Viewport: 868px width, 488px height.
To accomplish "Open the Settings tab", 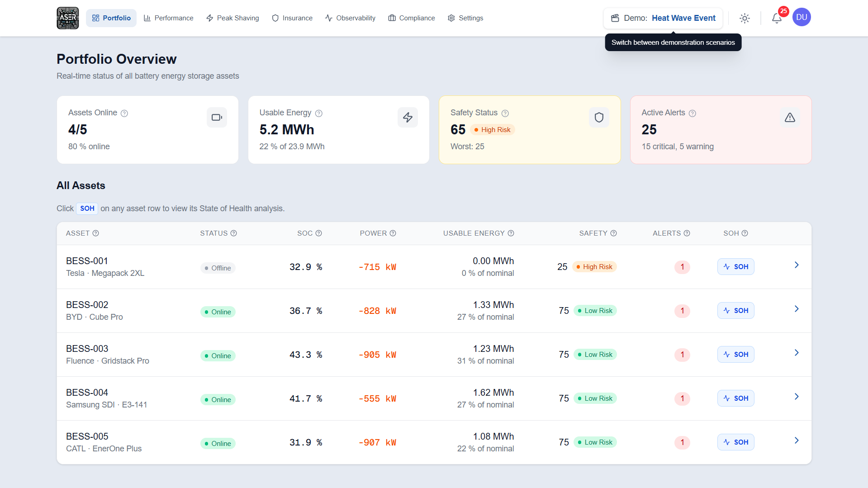I will [465, 18].
